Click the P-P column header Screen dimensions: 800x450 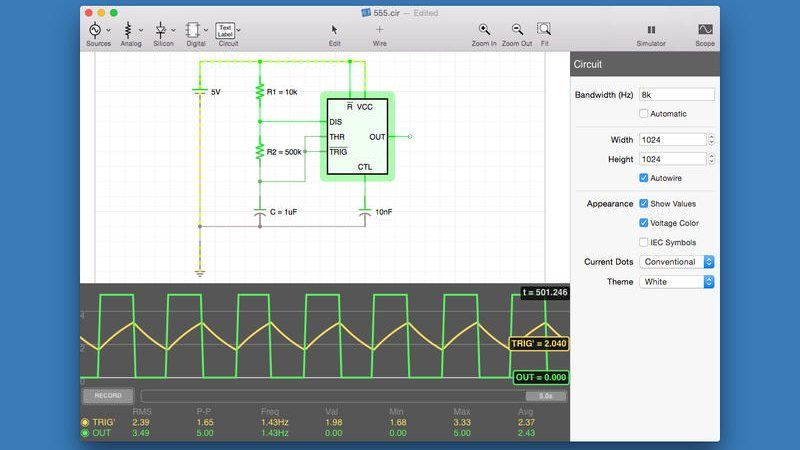click(204, 411)
